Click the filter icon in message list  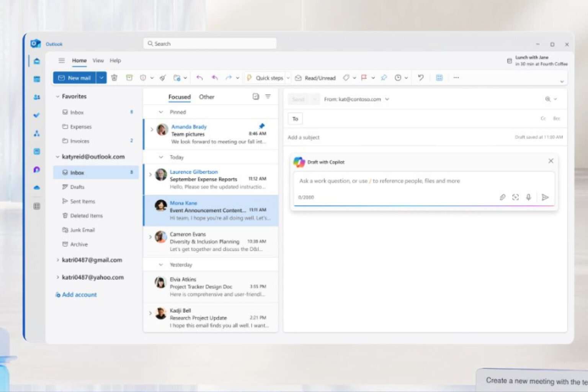click(x=268, y=97)
